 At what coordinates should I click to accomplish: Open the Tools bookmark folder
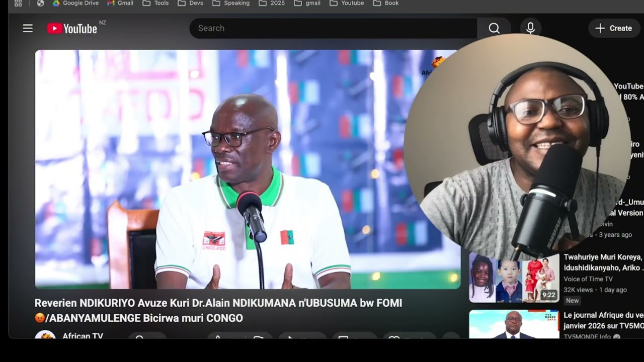[156, 3]
